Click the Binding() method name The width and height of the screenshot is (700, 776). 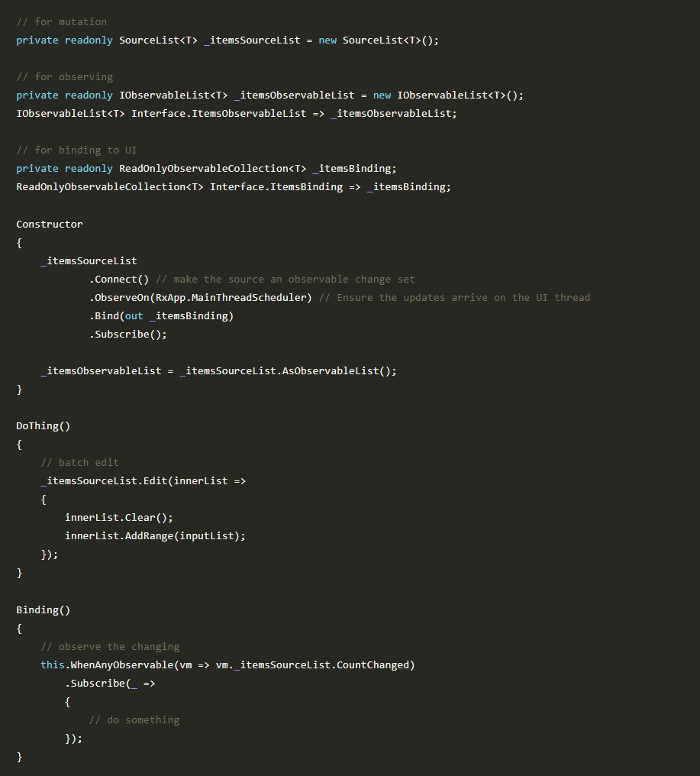click(43, 609)
